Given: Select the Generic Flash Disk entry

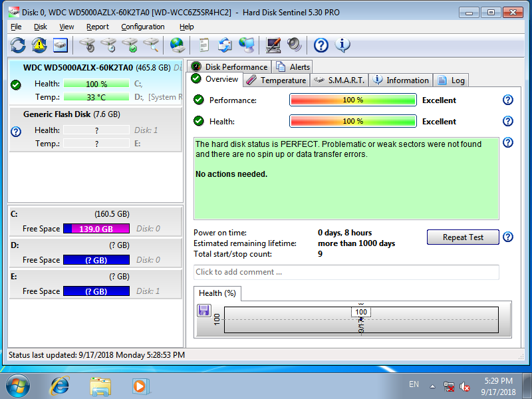Looking at the screenshot, I should [x=96, y=129].
